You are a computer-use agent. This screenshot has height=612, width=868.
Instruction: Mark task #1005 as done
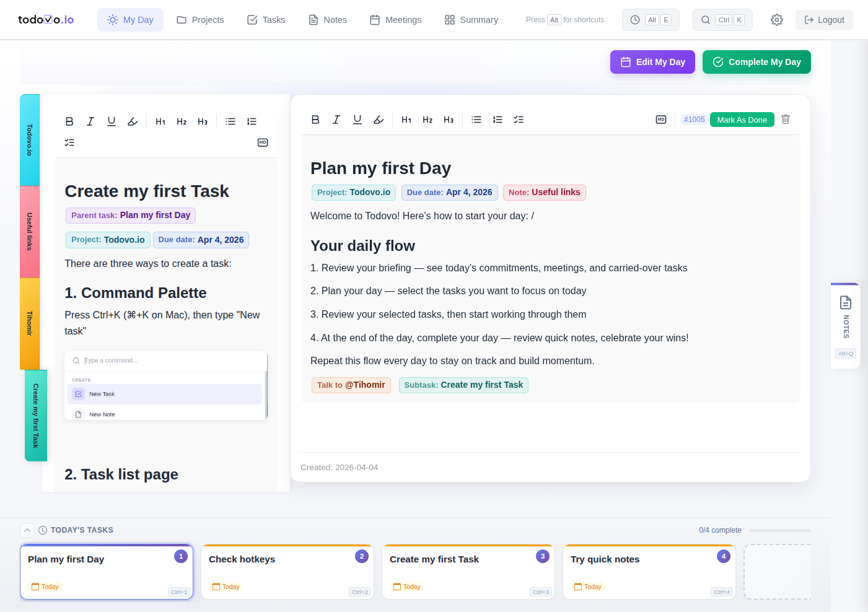tap(742, 120)
